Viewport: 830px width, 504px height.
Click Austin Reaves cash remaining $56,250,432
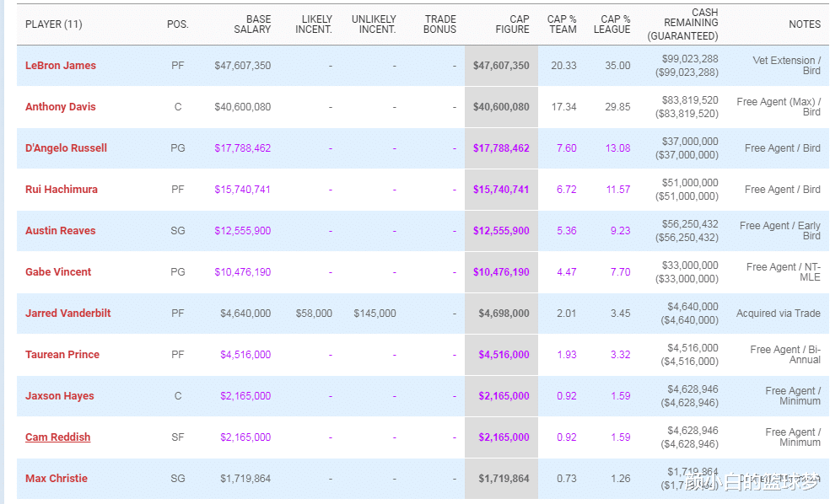click(690, 223)
